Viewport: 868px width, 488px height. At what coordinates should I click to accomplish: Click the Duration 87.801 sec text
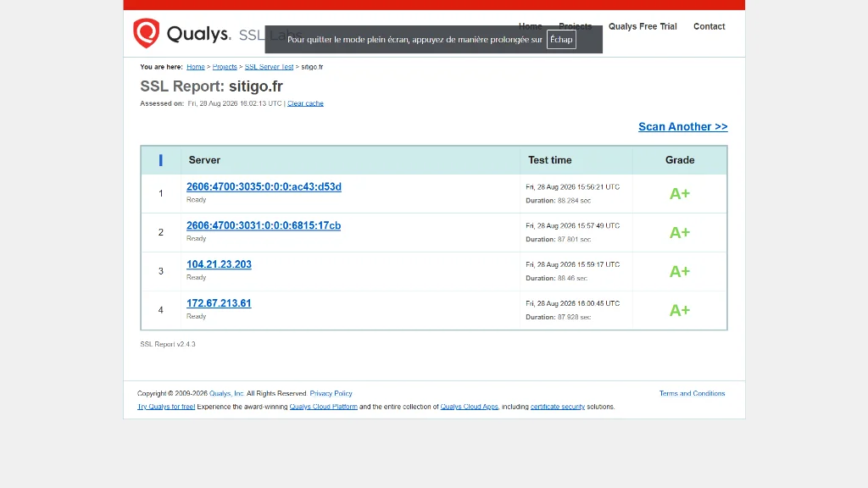pos(558,239)
